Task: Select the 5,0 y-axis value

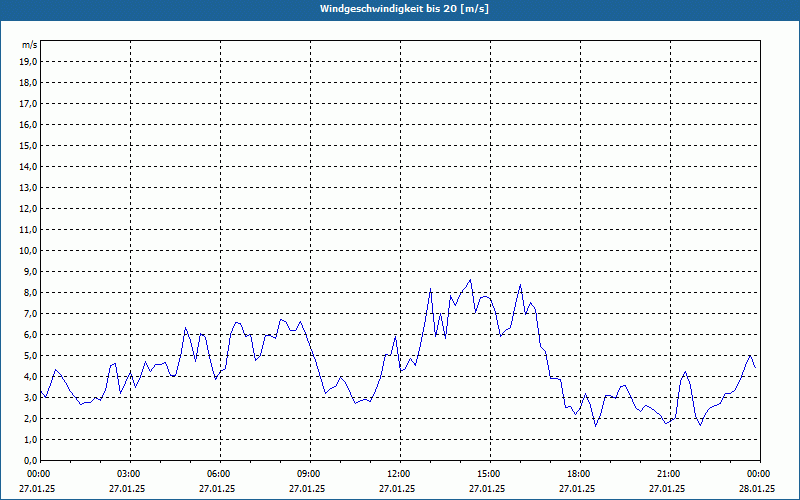Action: click(30, 356)
